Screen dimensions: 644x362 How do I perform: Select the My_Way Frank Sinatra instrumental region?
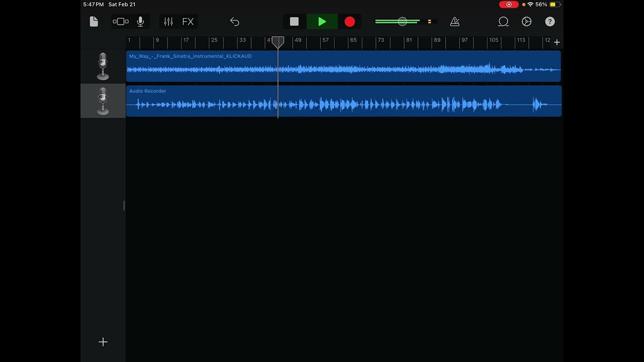pos(344,66)
